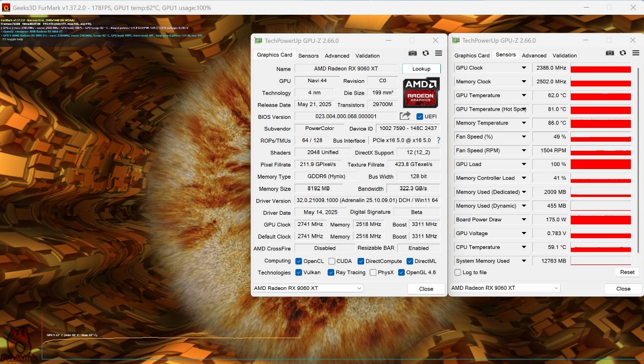The image size is (644, 364).
Task: Click the Lookup button
Action: click(421, 69)
